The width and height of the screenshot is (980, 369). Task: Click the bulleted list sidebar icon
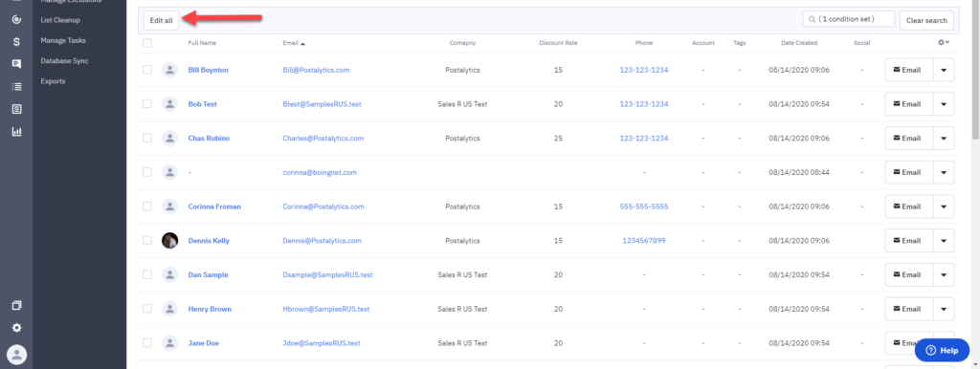click(17, 86)
